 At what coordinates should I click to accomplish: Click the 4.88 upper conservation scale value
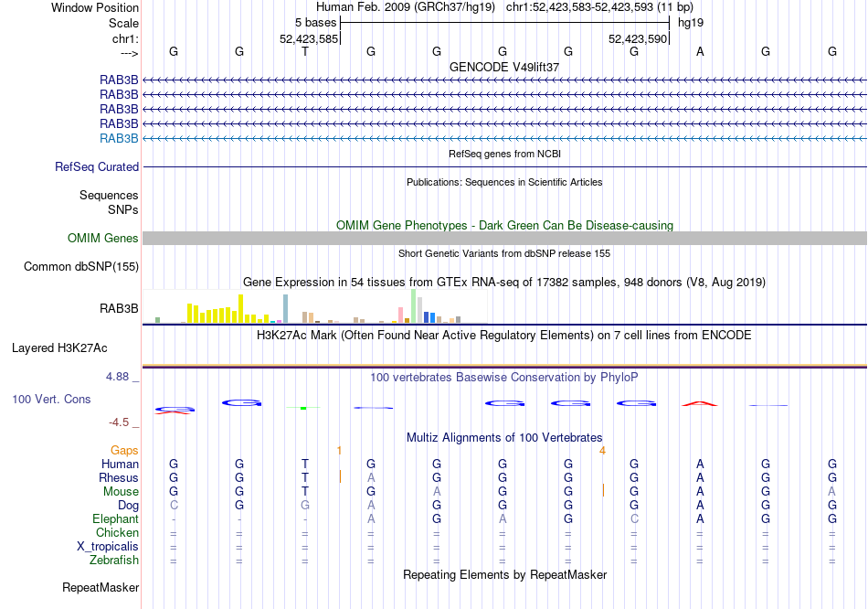coord(117,377)
